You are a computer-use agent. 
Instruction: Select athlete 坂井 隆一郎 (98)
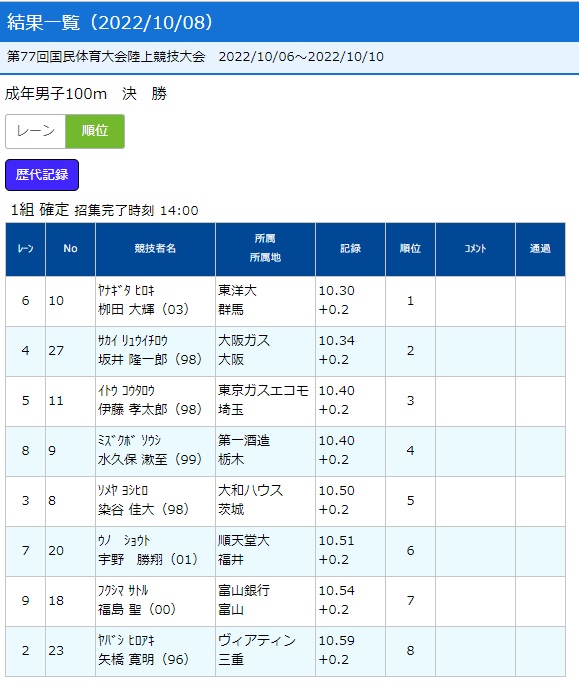pos(150,360)
